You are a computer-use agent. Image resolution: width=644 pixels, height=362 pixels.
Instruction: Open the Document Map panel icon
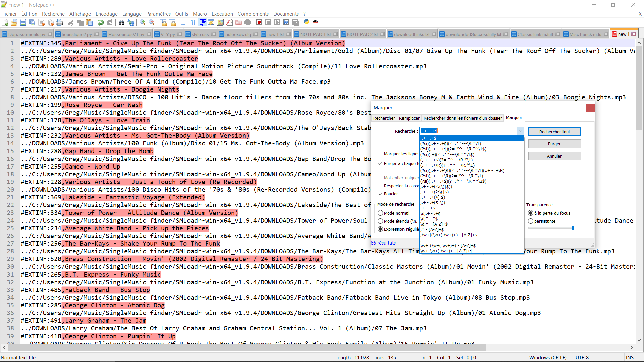(x=220, y=22)
